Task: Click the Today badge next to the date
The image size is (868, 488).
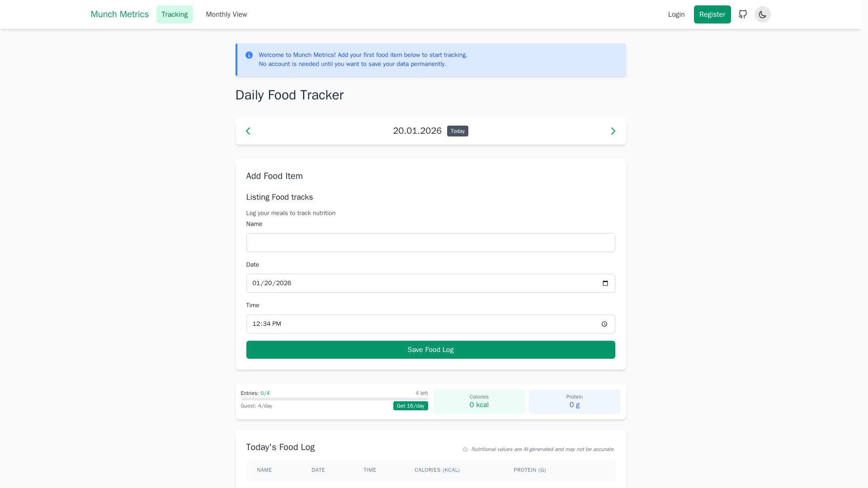Action: pos(458,131)
